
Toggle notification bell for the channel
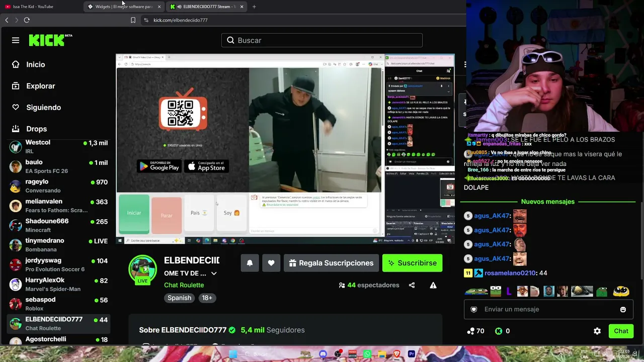pyautogui.click(x=250, y=263)
